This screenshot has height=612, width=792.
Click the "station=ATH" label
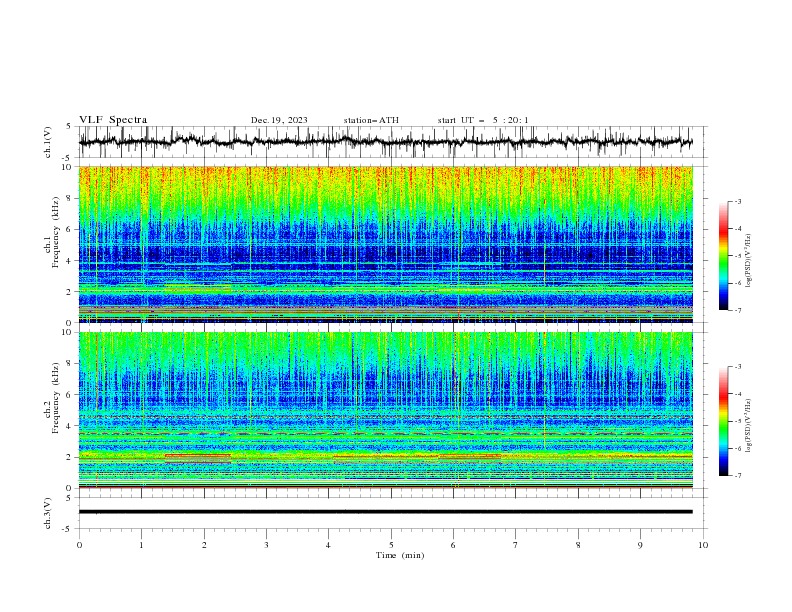pos(371,120)
